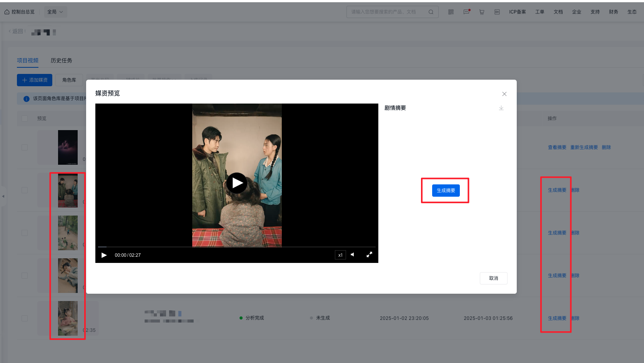Open the message notifications icon

[x=467, y=12]
